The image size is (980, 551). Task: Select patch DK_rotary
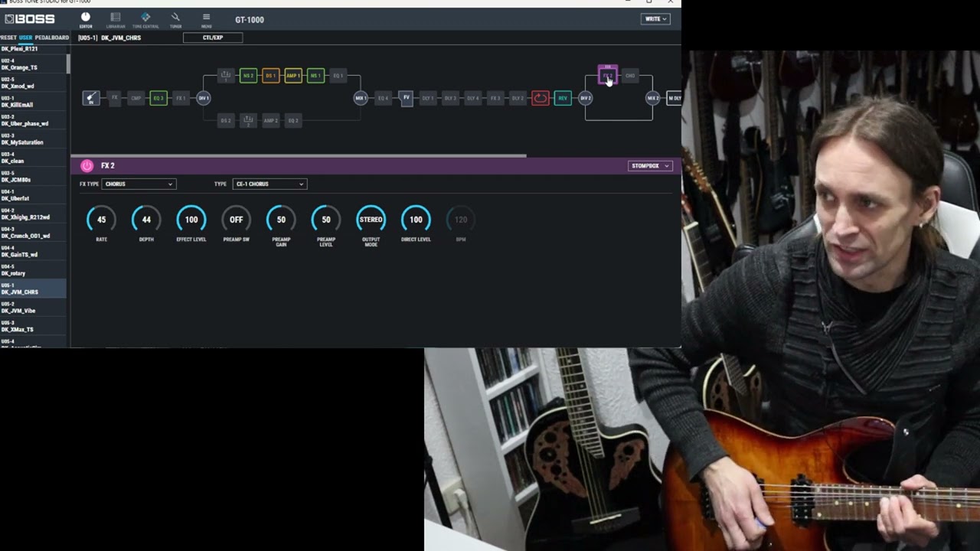(33, 270)
